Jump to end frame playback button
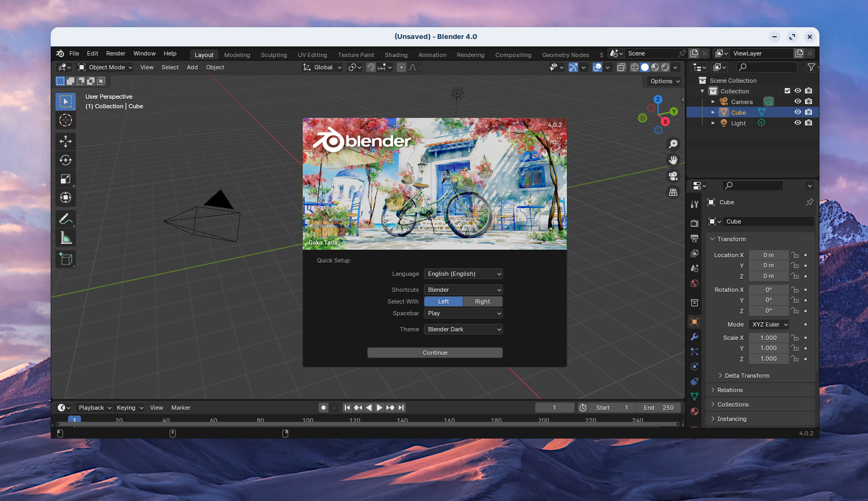Screen dimensions: 868x501 click(401, 408)
